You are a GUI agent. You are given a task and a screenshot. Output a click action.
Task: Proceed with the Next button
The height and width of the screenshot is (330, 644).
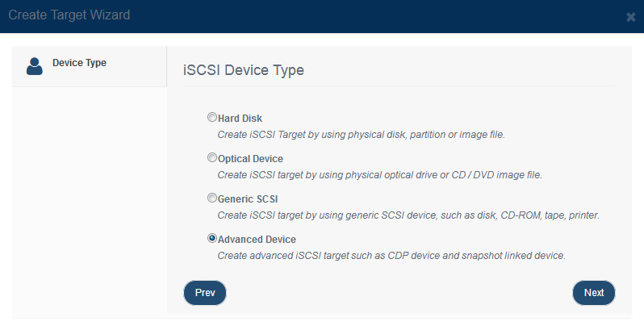(x=594, y=293)
